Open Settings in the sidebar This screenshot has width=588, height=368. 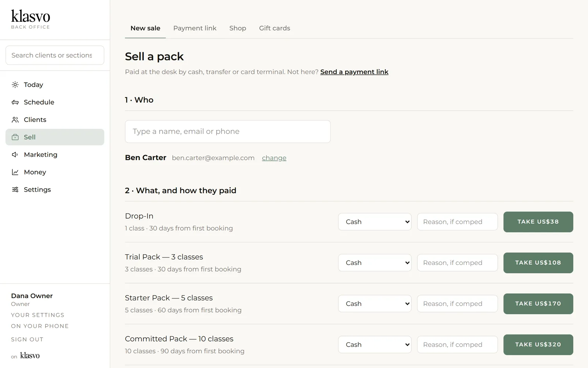55,190
